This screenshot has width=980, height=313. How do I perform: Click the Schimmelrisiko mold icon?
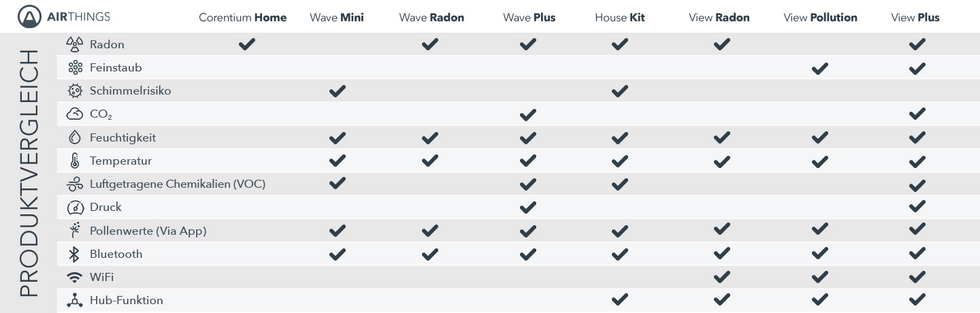74,91
